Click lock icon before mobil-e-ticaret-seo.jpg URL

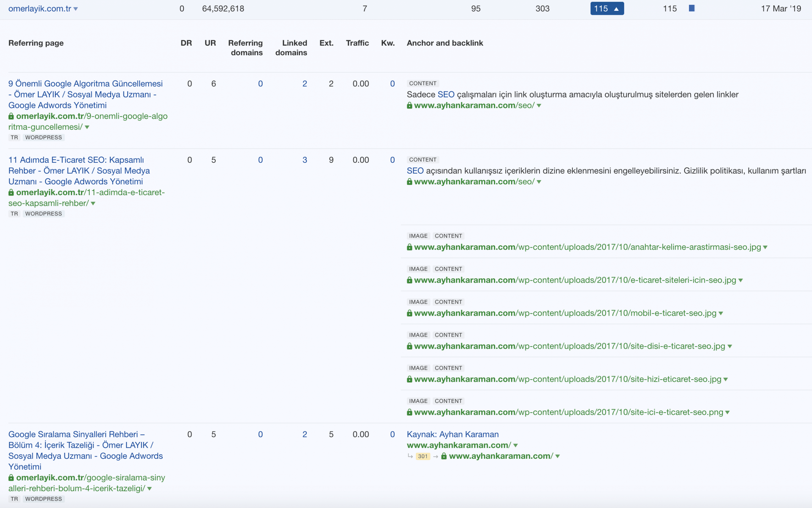409,313
